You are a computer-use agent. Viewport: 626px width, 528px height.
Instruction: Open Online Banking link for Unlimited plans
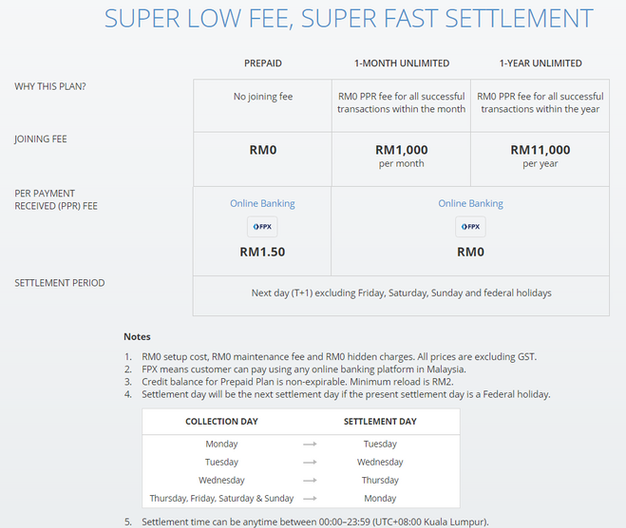(x=470, y=204)
